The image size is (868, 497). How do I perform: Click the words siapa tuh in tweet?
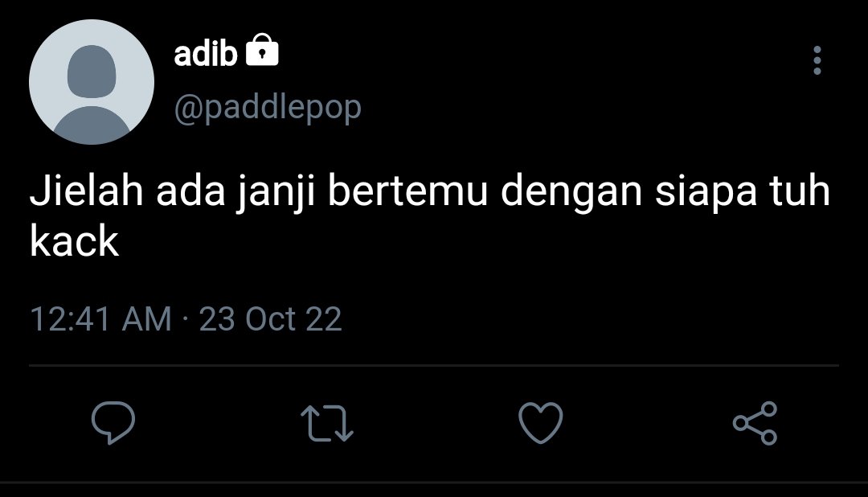[x=743, y=192]
